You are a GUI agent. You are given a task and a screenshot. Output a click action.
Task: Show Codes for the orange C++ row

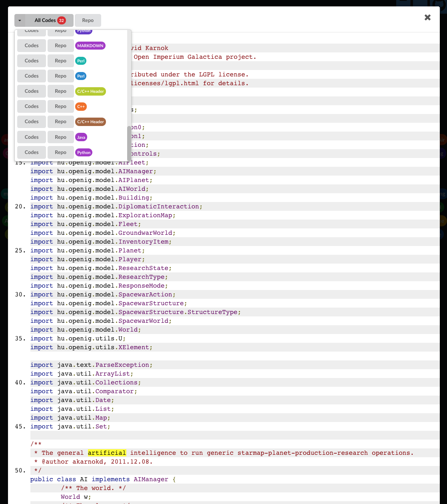pos(32,106)
